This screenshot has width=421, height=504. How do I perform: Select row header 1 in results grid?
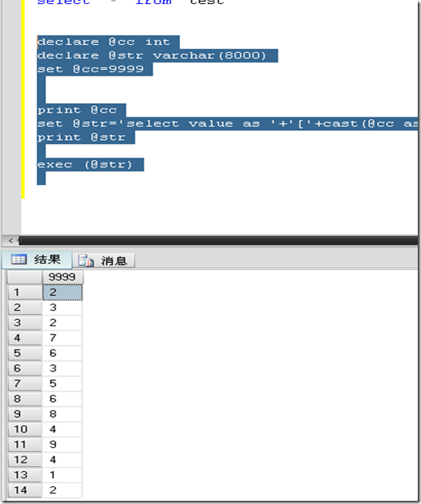click(25, 293)
